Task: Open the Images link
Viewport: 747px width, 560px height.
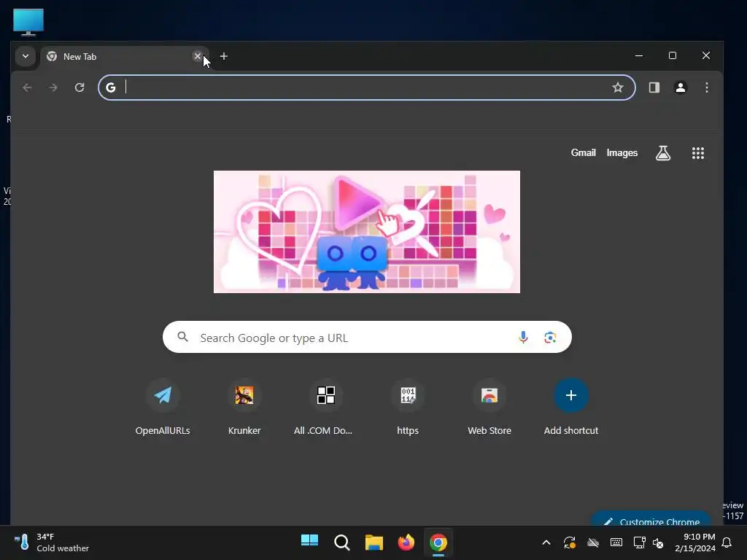Action: (622, 153)
